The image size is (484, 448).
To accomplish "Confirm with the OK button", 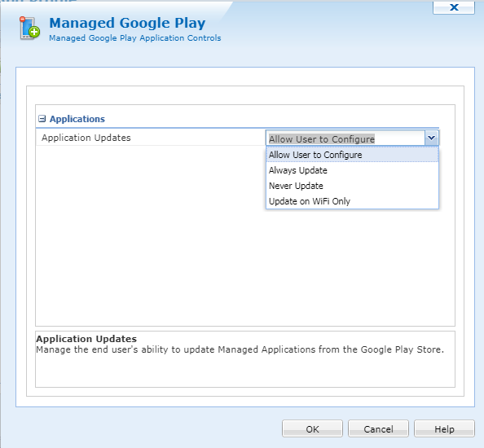I will click(x=312, y=428).
